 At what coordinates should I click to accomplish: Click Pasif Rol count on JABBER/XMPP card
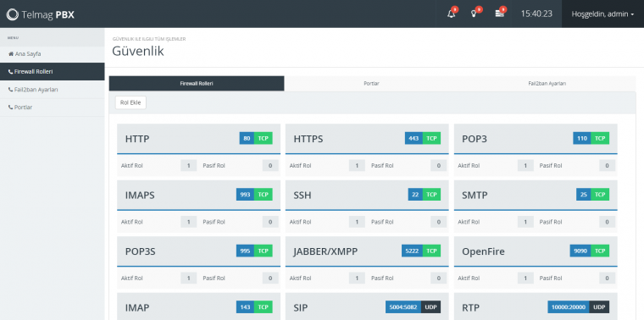click(x=439, y=279)
